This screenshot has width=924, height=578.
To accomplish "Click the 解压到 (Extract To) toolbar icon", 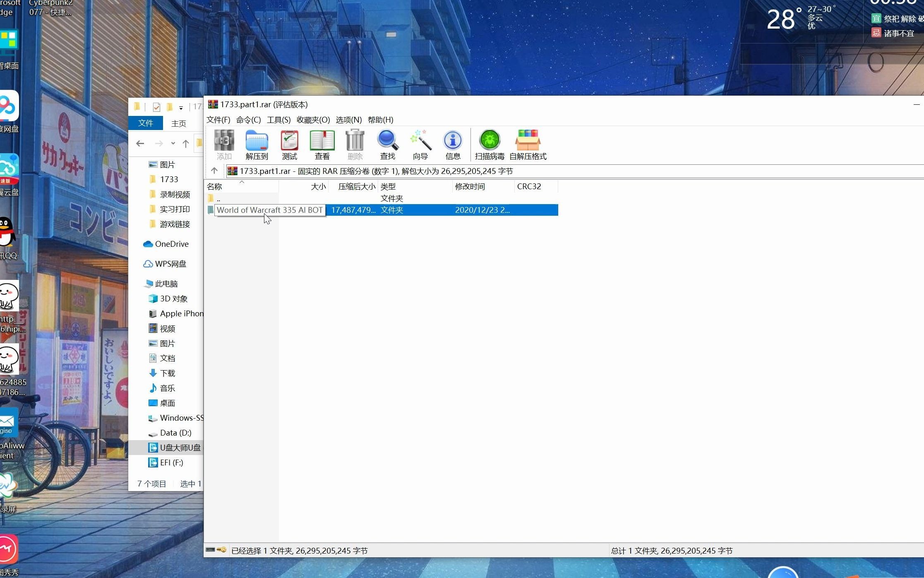I will [x=257, y=144].
